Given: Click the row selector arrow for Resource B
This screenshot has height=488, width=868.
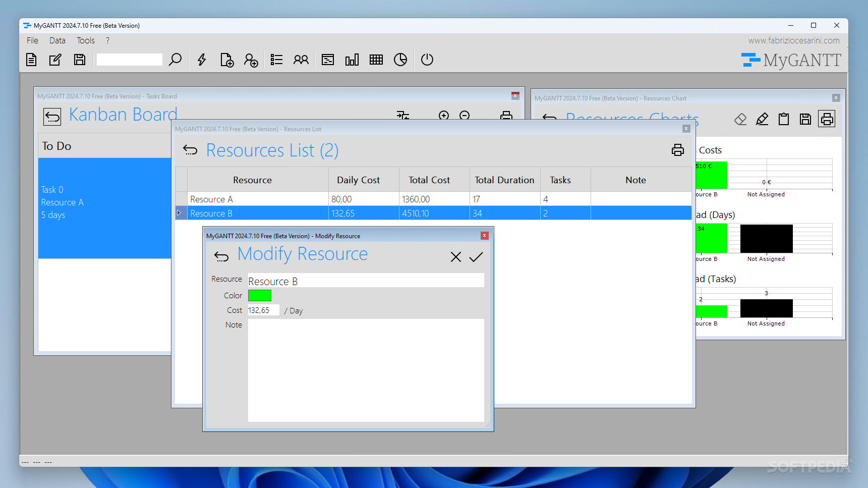Looking at the screenshot, I should tap(181, 213).
